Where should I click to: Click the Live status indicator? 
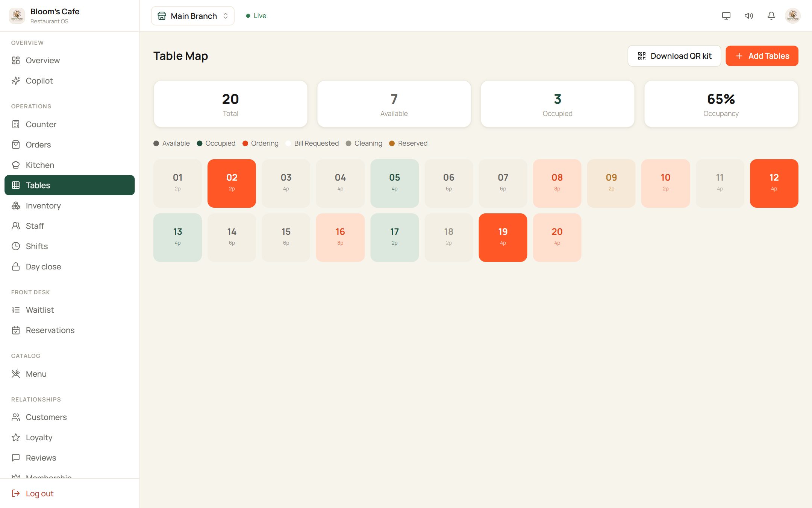pos(256,16)
